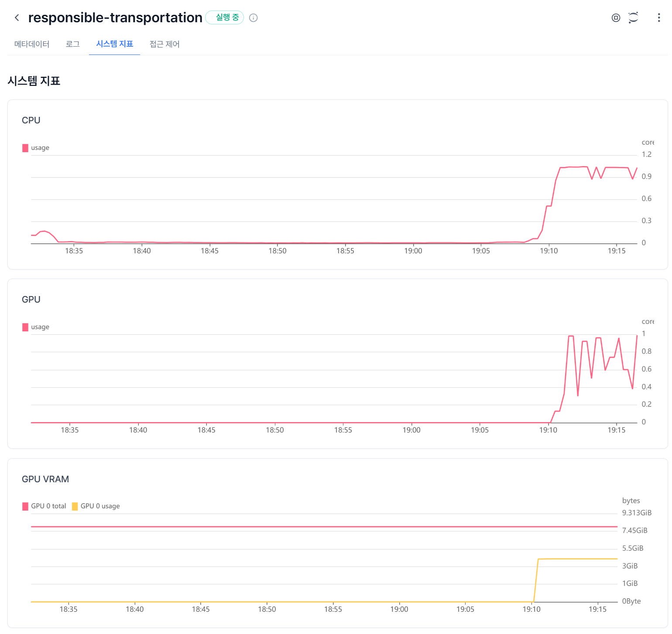
Task: Click the 19:15 time label on the GPU usage chart
Action: click(617, 430)
